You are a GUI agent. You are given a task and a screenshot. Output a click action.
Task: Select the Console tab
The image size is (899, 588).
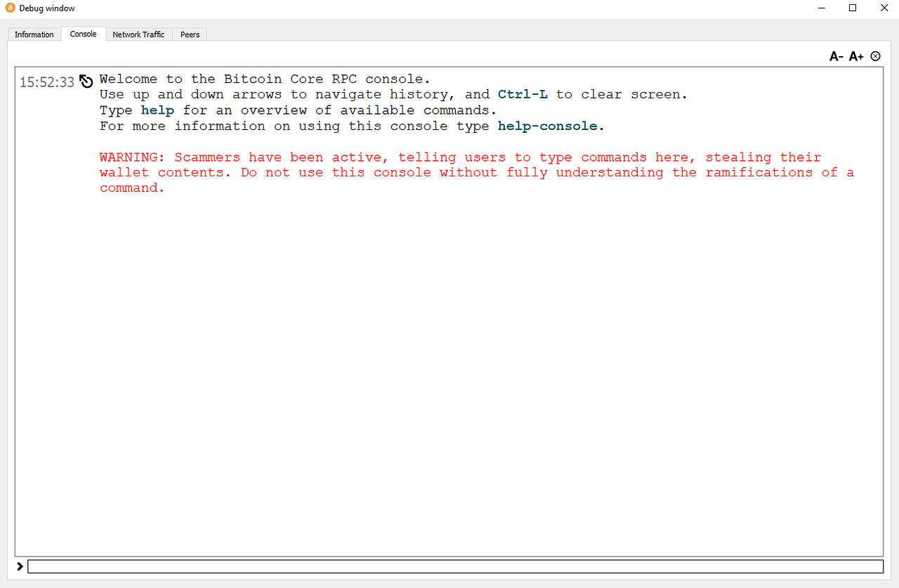point(83,33)
